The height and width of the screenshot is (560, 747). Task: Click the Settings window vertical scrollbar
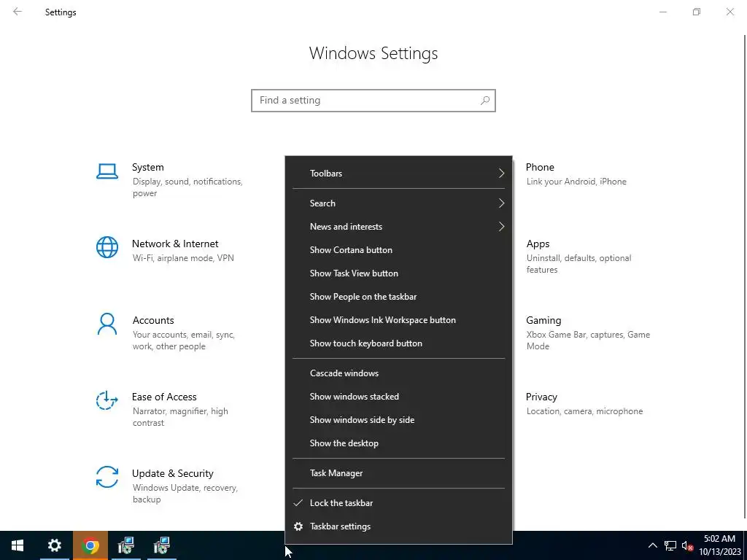tap(745, 276)
